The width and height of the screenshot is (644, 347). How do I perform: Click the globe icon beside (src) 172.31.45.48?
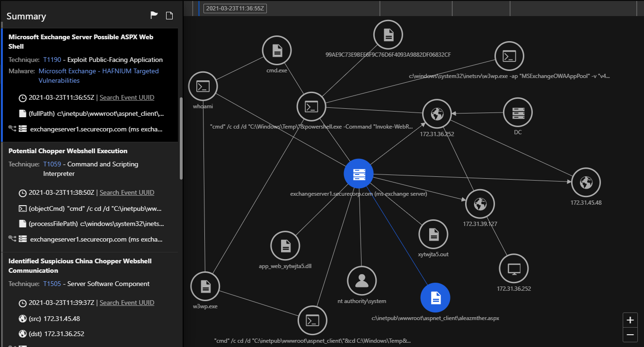pyautogui.click(x=22, y=319)
